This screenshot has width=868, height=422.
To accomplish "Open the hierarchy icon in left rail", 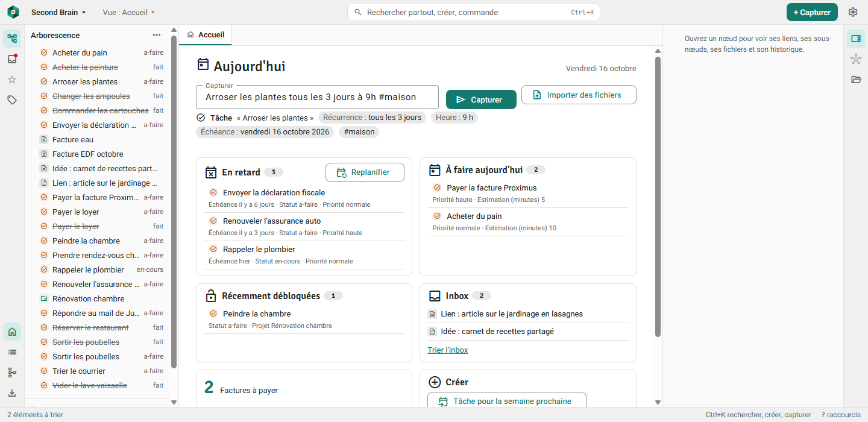I will 12,373.
